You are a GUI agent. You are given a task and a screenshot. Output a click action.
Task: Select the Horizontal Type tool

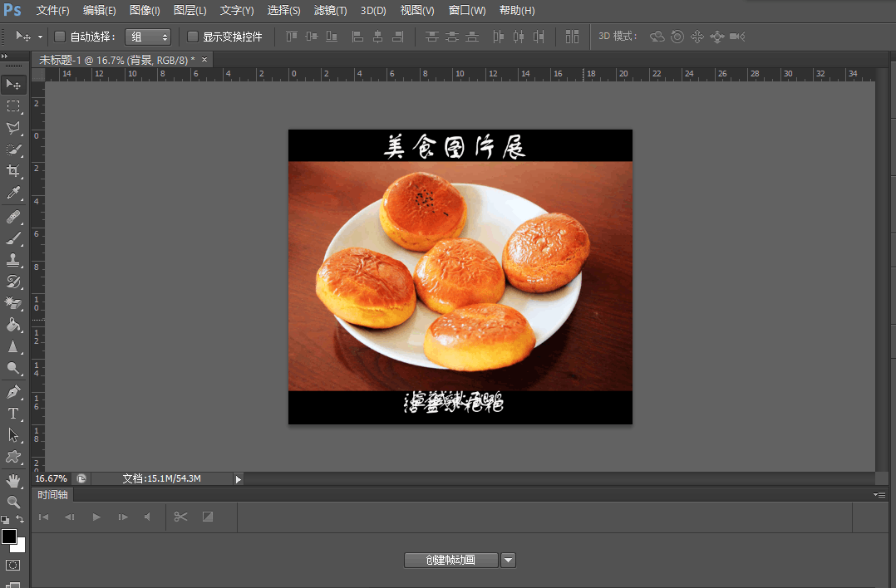coord(13,414)
